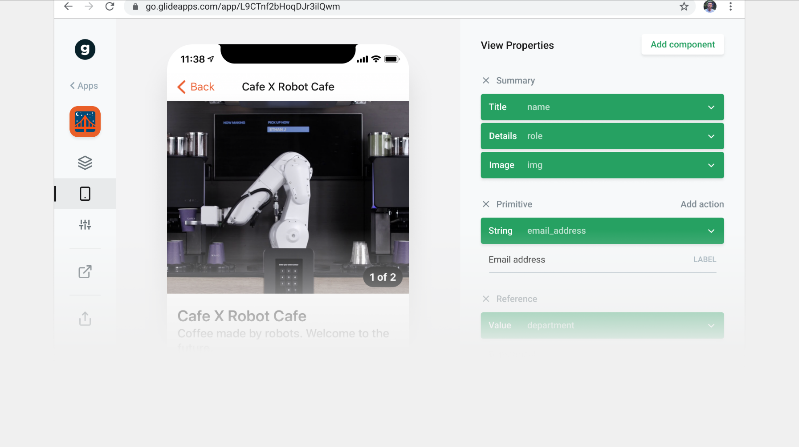This screenshot has width=799, height=447.
Task: Bookmark the page with the star icon
Action: [x=684, y=7]
